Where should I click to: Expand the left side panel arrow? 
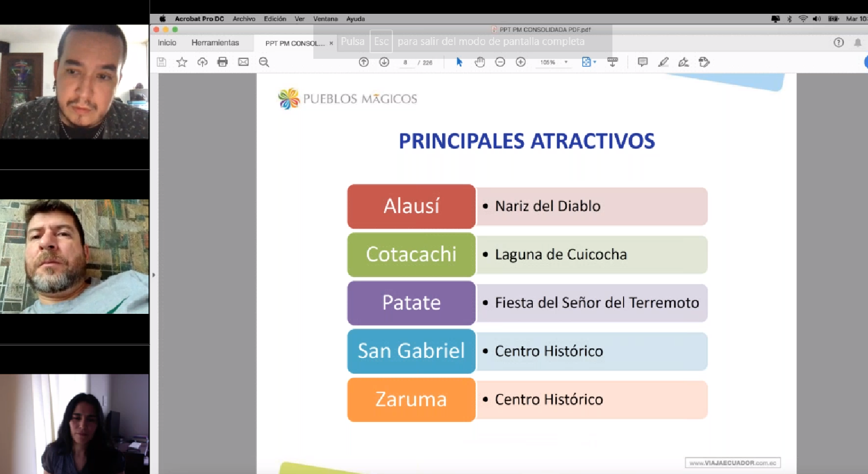click(154, 275)
